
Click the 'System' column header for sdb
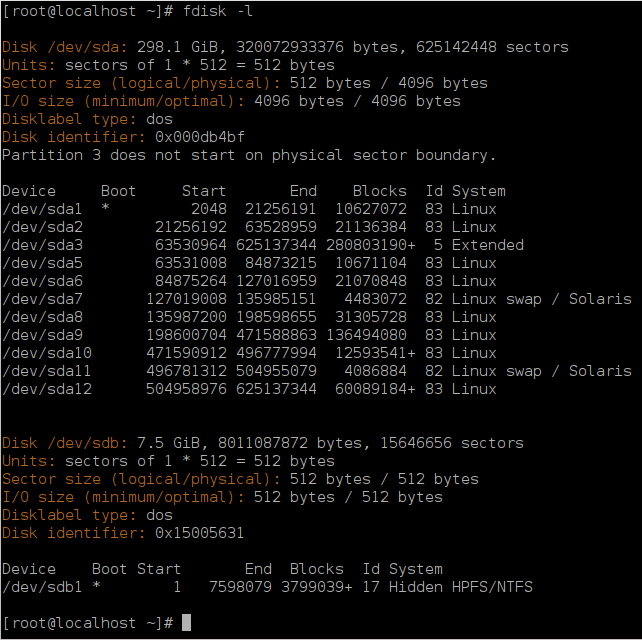click(x=416, y=569)
